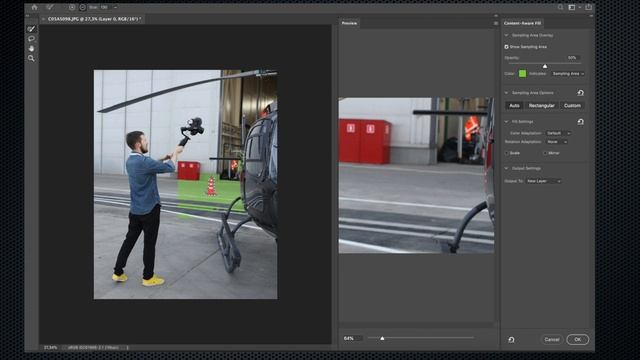
Task: Toggle Show Sampling Area checkbox
Action: (507, 47)
